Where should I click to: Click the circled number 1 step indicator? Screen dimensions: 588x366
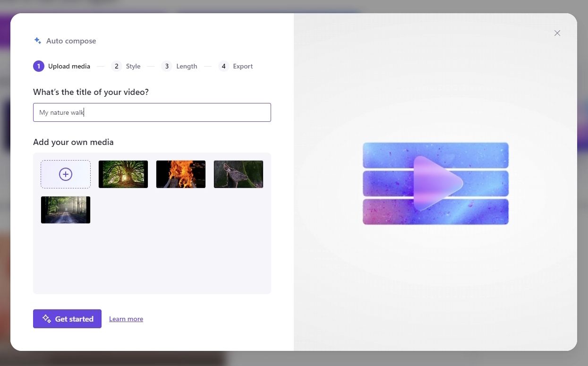coord(38,66)
